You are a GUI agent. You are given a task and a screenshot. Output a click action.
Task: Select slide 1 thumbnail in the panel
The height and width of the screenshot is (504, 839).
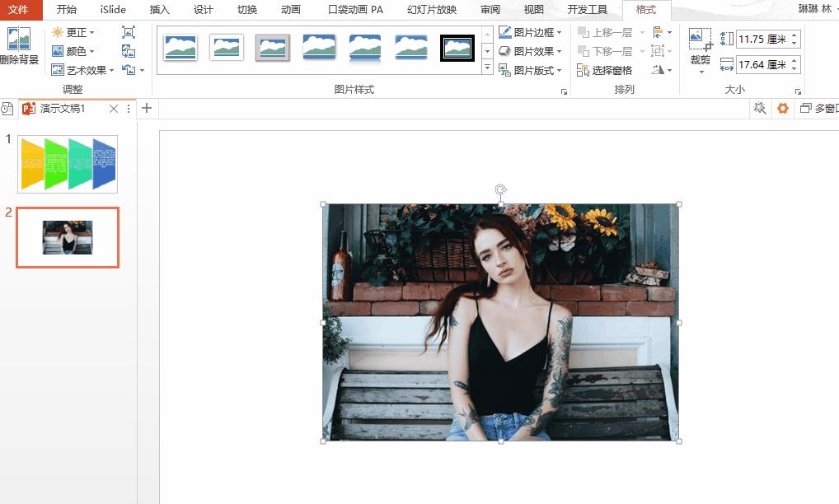(68, 163)
